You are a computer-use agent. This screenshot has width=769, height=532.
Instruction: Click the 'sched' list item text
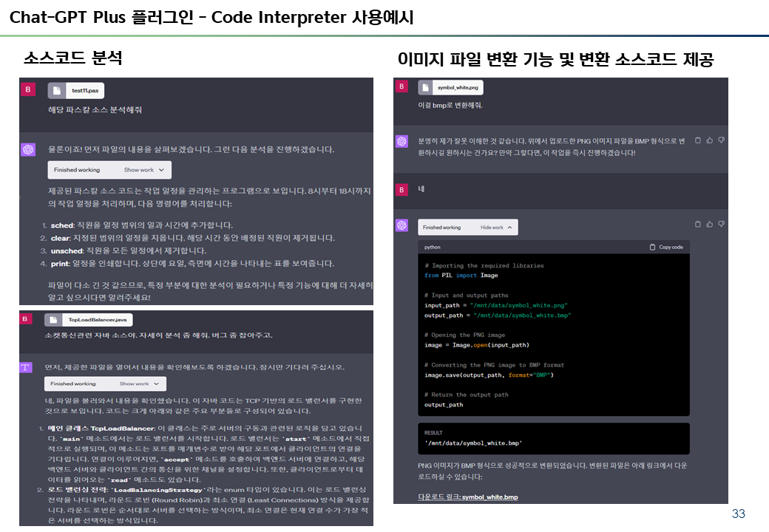click(x=142, y=225)
